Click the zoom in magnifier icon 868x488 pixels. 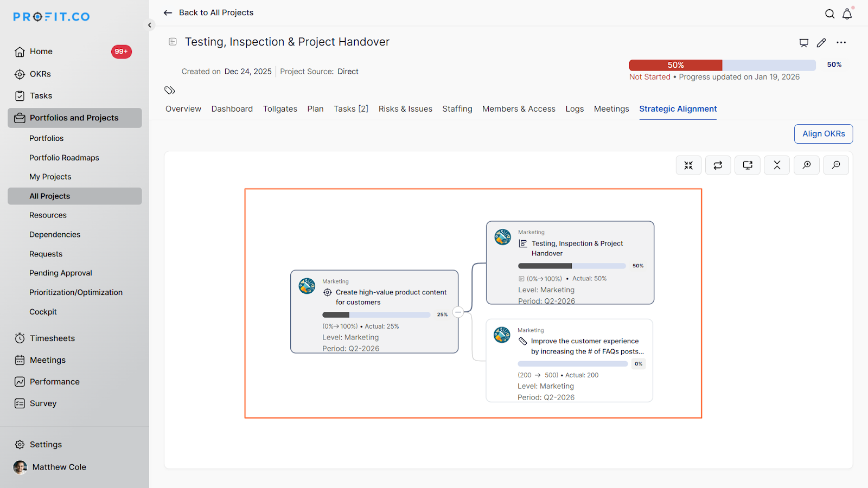[807, 165]
